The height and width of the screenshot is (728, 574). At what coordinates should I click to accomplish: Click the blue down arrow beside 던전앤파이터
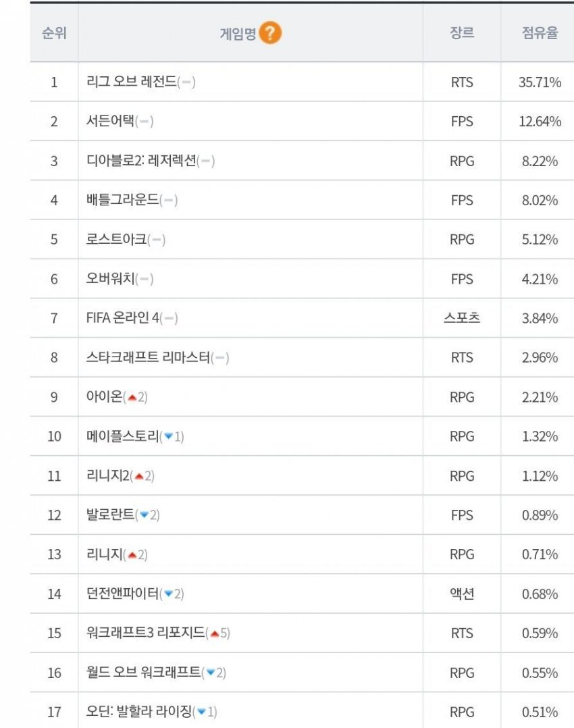coord(168,594)
